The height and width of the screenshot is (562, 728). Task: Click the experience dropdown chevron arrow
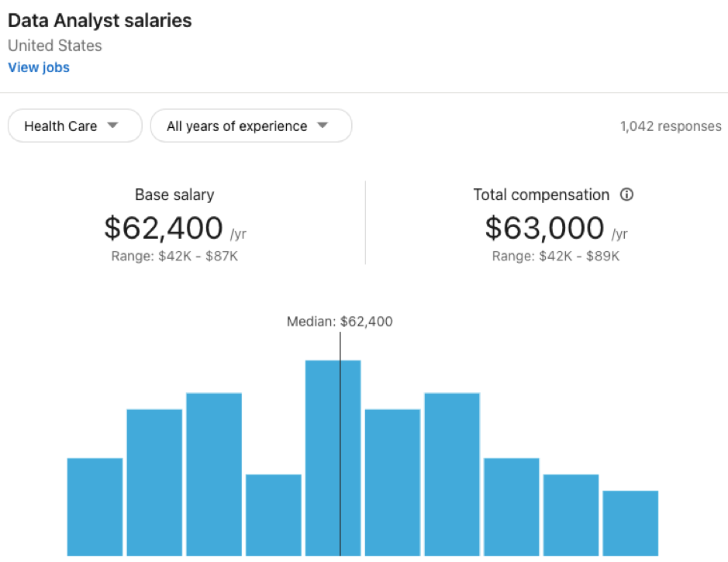click(x=323, y=126)
